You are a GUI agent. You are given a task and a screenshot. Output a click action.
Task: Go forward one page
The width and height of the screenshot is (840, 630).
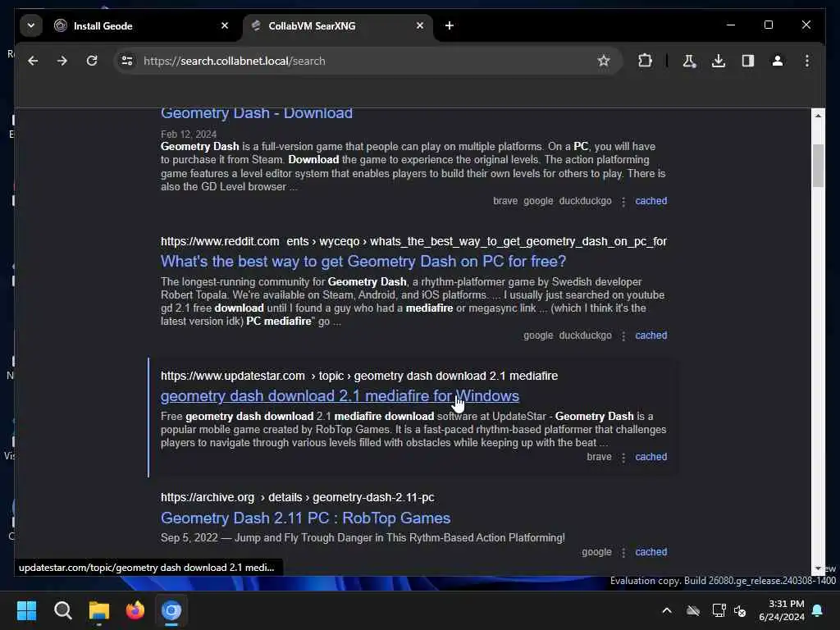(x=62, y=61)
